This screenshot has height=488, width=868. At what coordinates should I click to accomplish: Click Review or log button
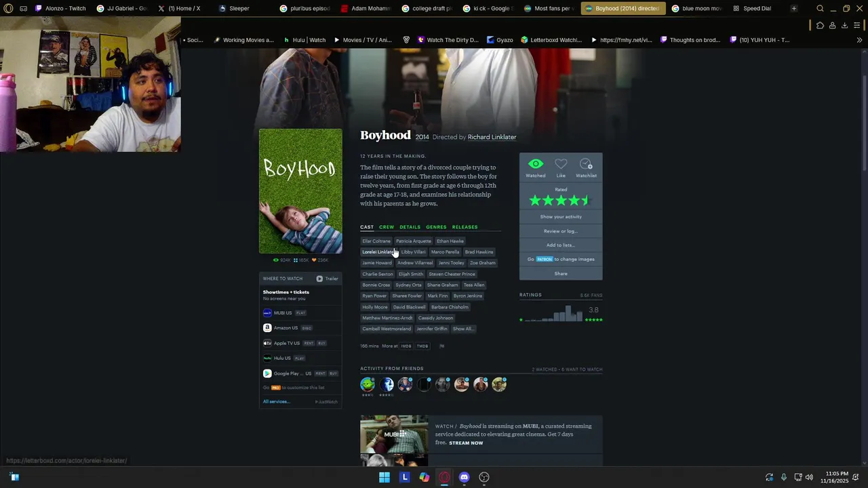[561, 231]
